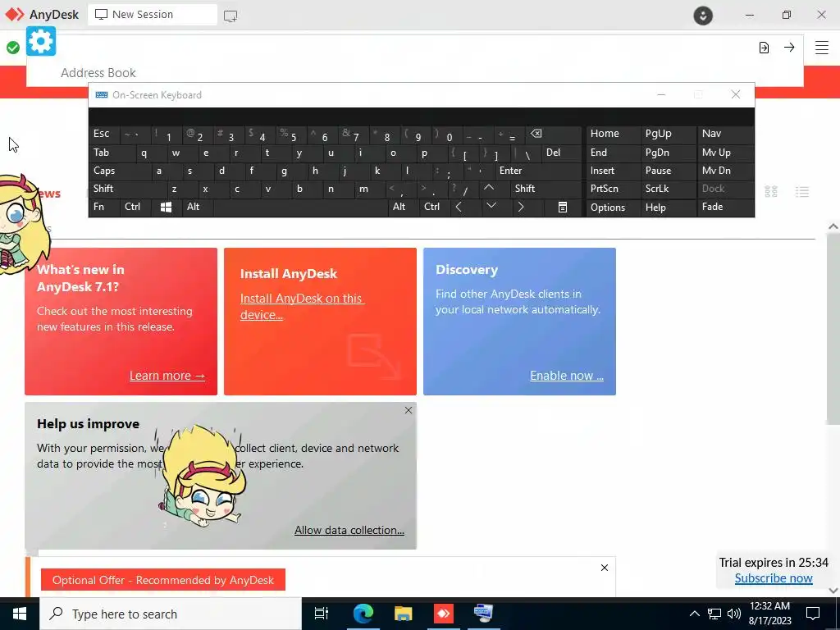
Task: Click Install AnyDesk on this device link
Action: [x=302, y=307]
